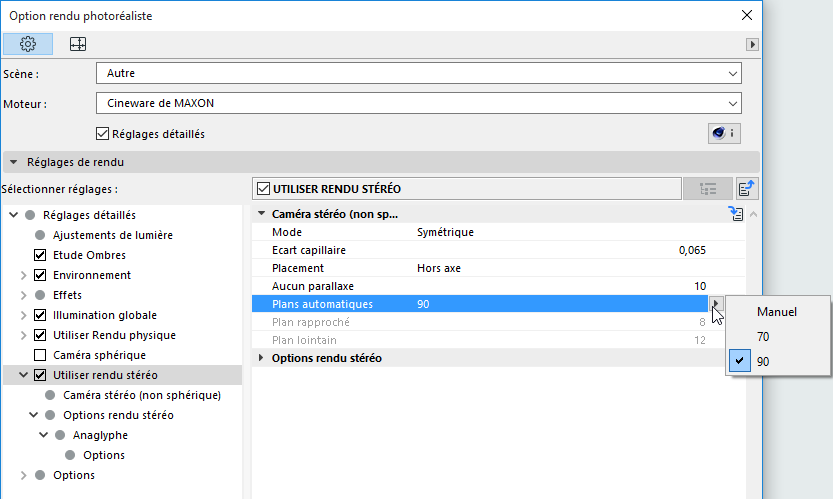This screenshot has width=833, height=499.
Task: Select the Anaglyphe tree item
Action: coord(100,435)
